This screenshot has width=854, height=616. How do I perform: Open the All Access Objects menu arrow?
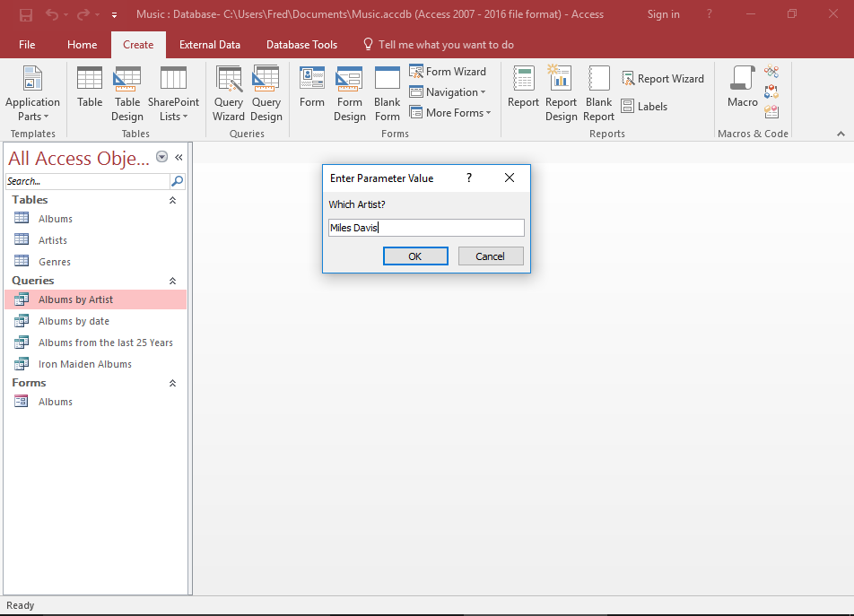[x=161, y=157]
